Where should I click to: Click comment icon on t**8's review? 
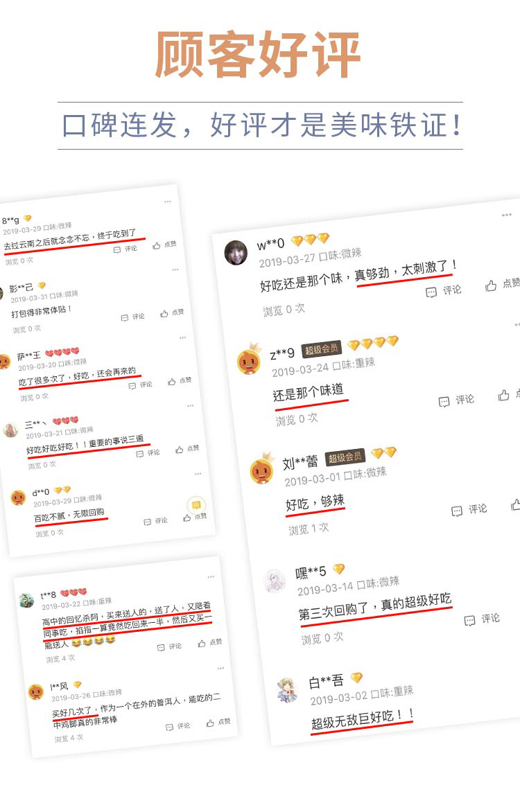(x=162, y=647)
